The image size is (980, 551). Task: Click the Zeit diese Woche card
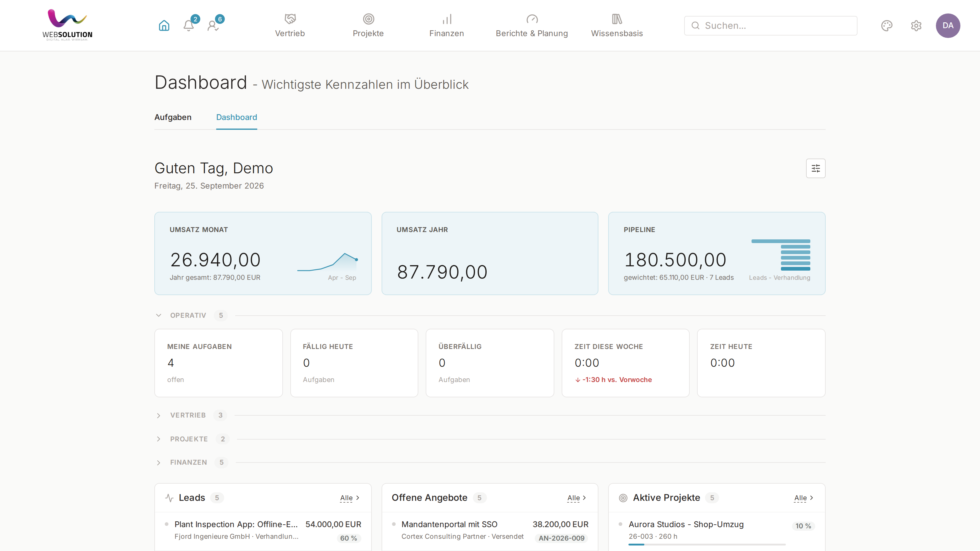pos(625,363)
